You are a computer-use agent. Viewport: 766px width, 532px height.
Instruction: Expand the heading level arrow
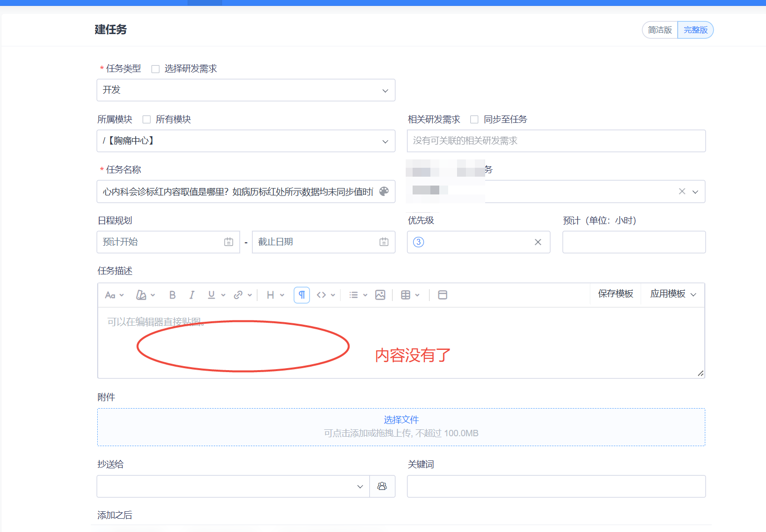282,295
